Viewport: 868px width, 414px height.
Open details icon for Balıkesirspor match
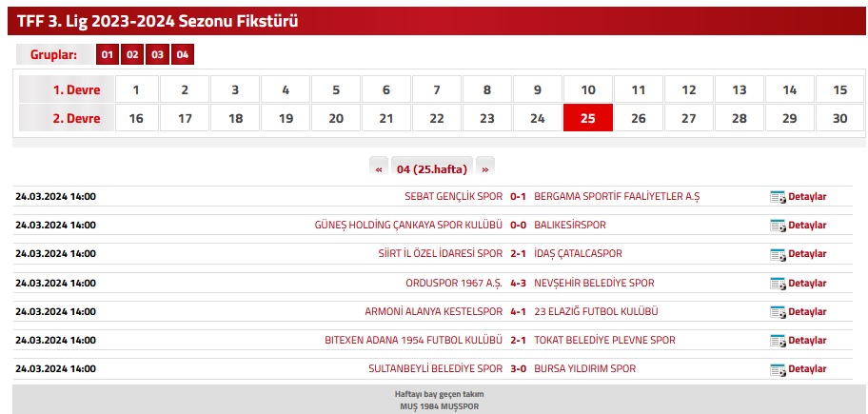coord(778,226)
